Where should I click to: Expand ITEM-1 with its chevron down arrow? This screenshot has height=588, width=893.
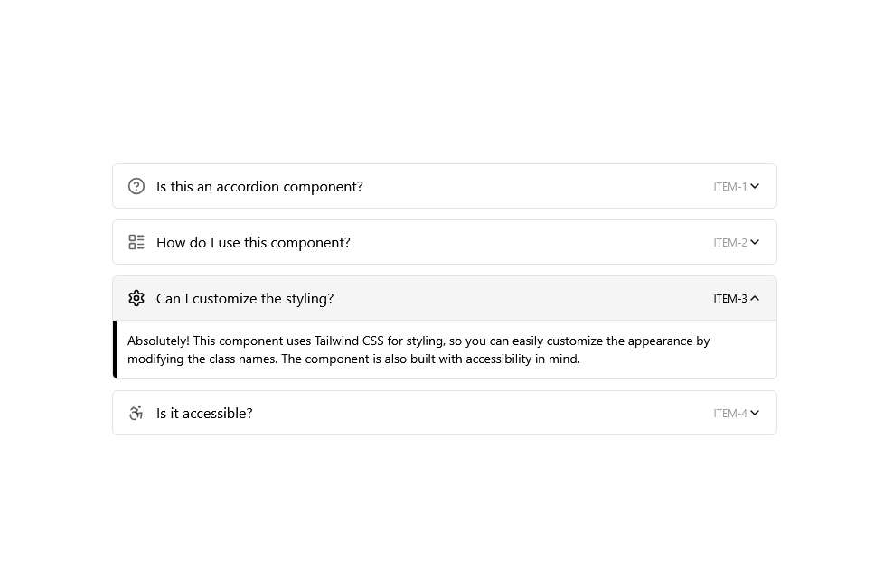(x=755, y=186)
